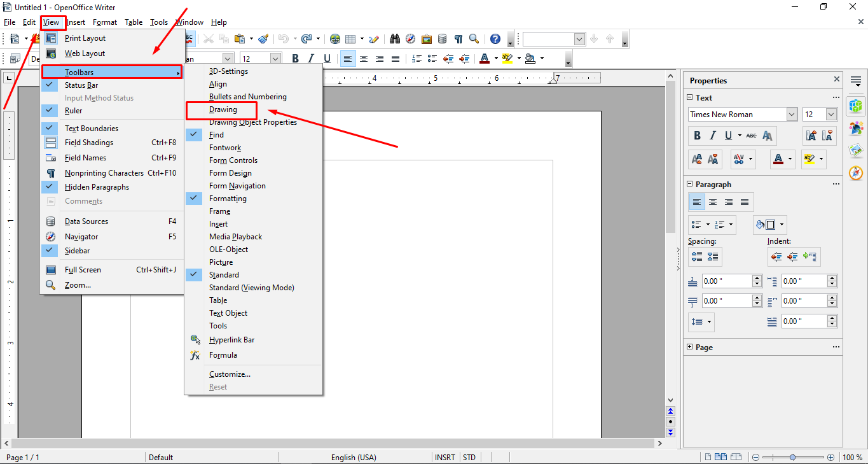The height and width of the screenshot is (464, 868).
Task: Toggle left alignment in sidebar Paragraph section
Action: (698, 202)
